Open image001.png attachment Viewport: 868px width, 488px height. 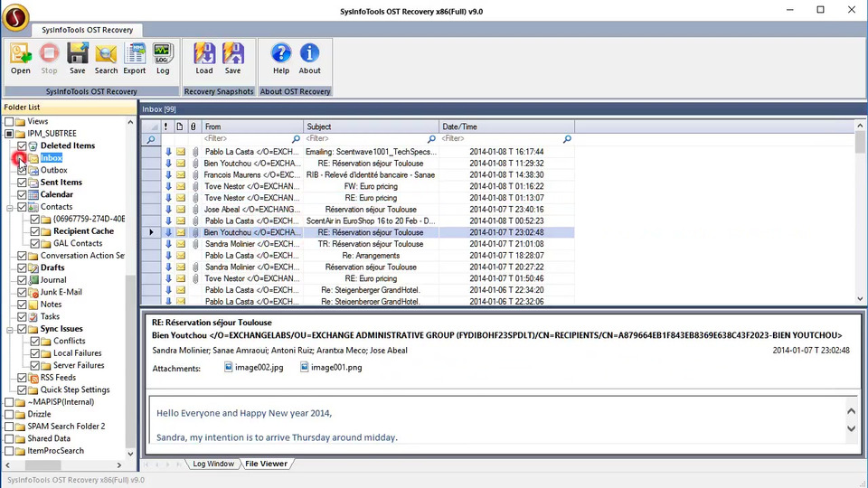(x=331, y=368)
